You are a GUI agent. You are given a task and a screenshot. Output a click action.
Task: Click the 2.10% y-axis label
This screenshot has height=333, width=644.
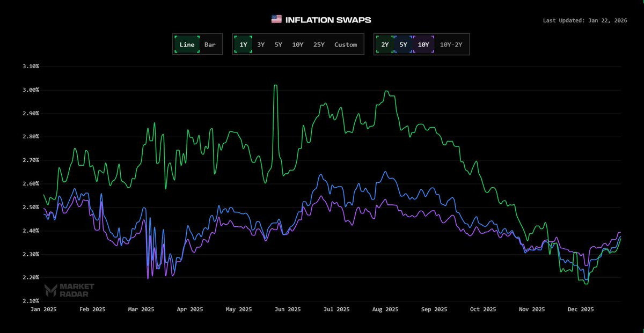pyautogui.click(x=30, y=301)
